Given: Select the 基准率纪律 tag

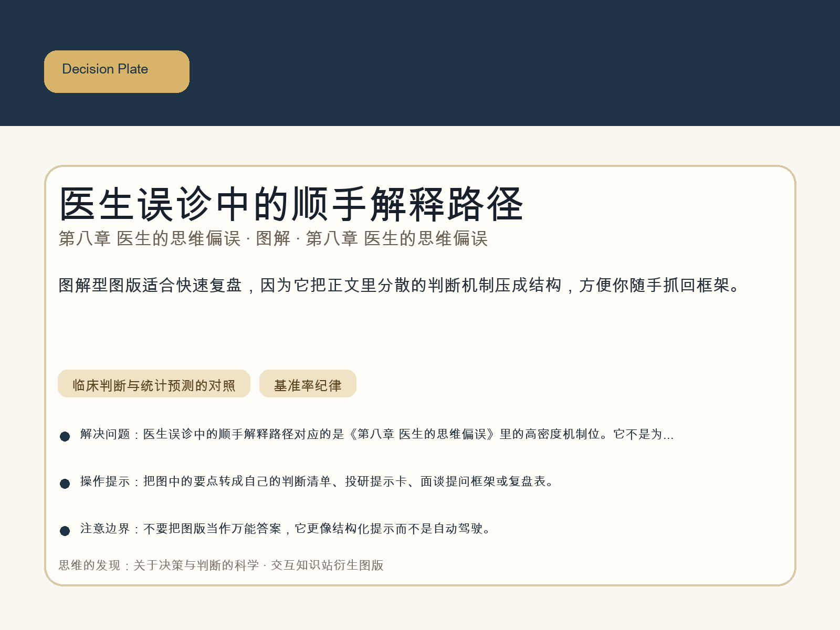Looking at the screenshot, I should pos(308,384).
